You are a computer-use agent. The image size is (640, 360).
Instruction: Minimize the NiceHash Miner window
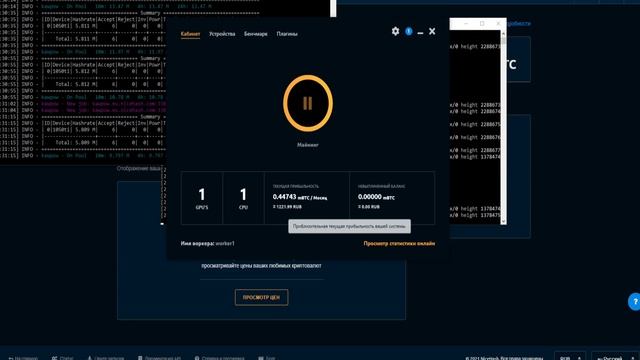coord(420,32)
